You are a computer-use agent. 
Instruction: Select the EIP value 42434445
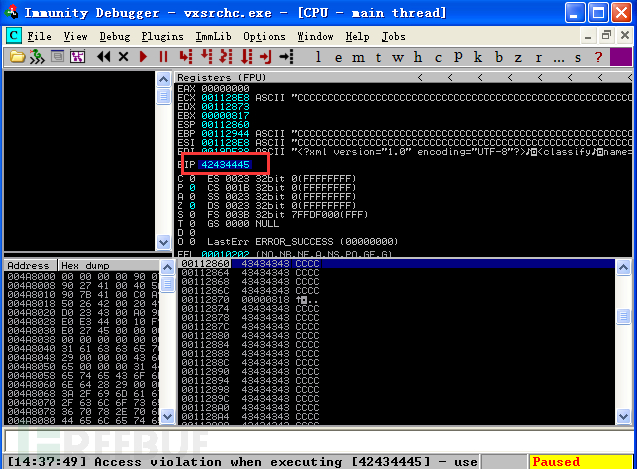[225, 165]
